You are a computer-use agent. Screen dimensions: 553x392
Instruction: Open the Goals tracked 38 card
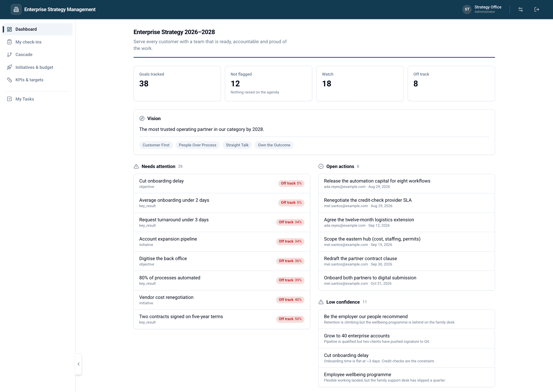177,83
